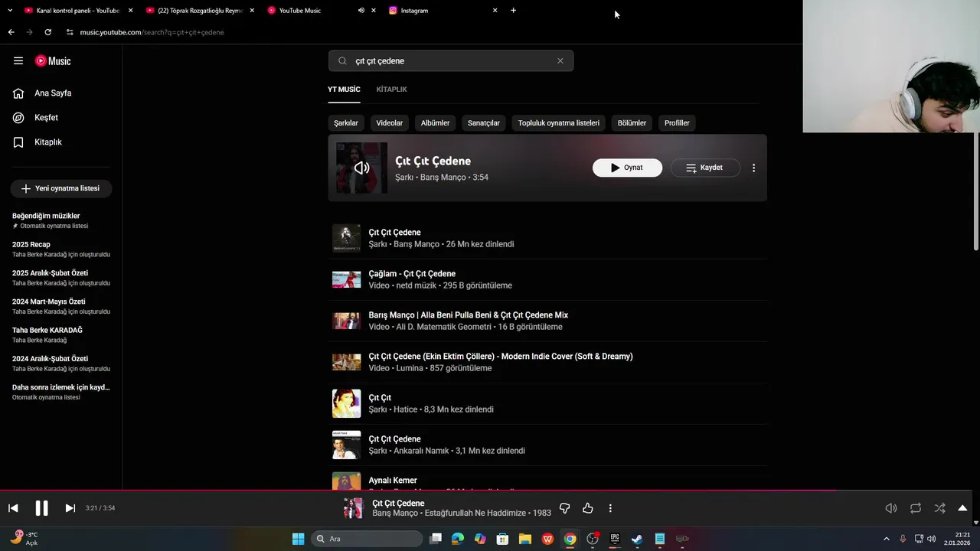Open the 2025 Aralık-Şubat Özeti playlist
Screen dimensions: 980x551
point(61,278)
